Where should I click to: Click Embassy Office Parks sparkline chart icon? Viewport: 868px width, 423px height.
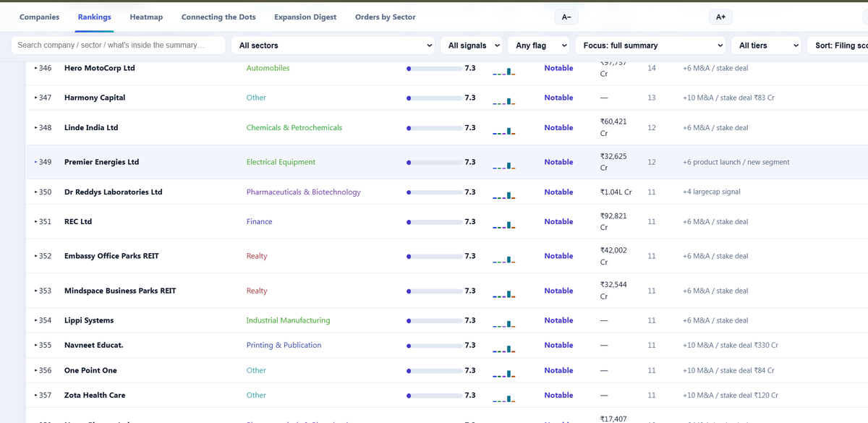[503, 259]
